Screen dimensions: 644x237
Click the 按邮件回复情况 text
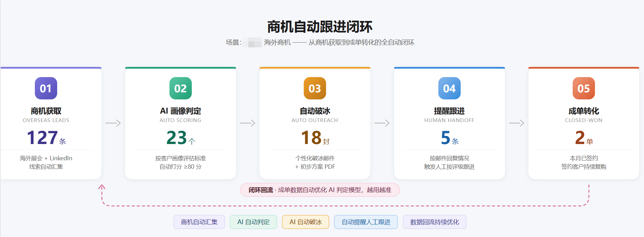coord(450,158)
